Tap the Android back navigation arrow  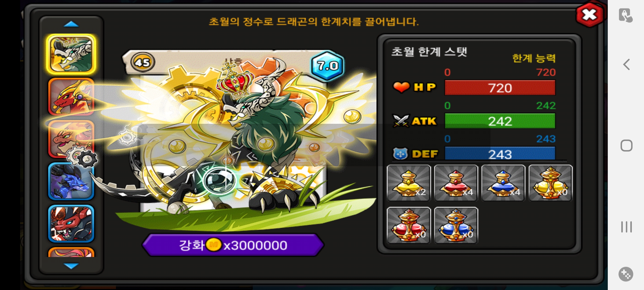pos(626,64)
